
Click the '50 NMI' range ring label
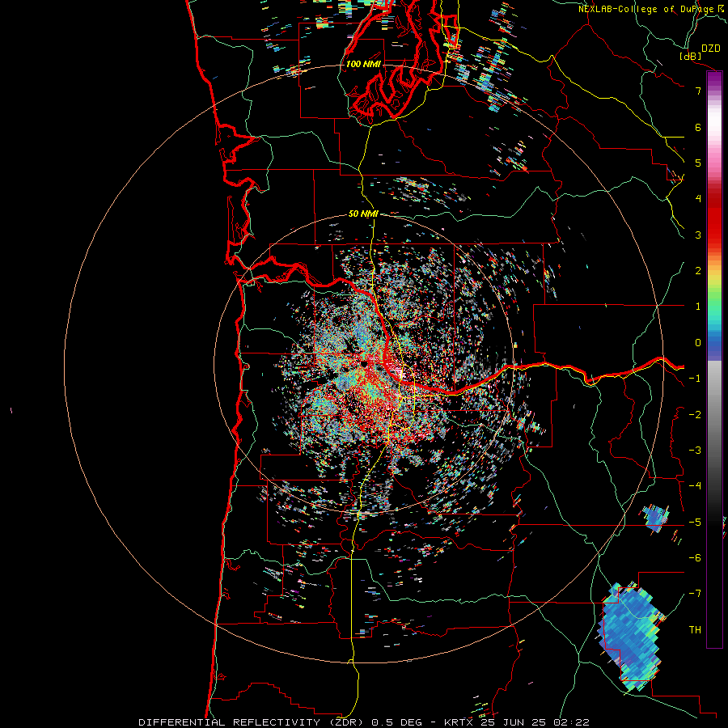(363, 214)
